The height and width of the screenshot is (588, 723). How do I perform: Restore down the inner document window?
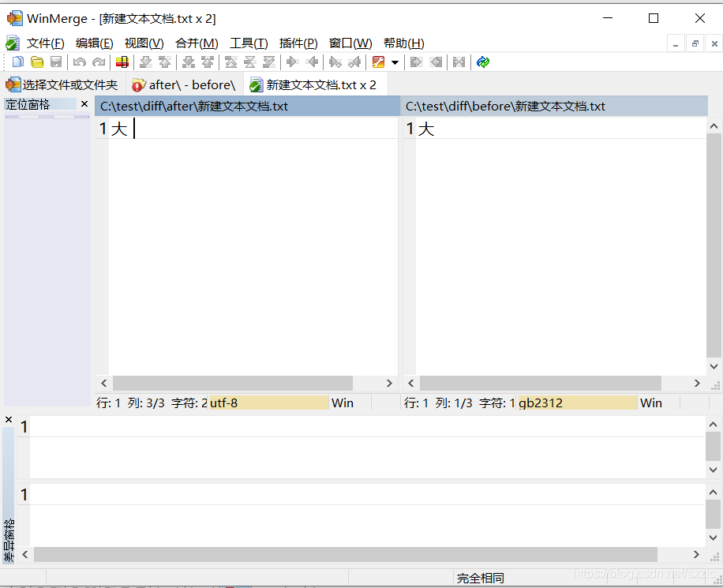(x=695, y=44)
